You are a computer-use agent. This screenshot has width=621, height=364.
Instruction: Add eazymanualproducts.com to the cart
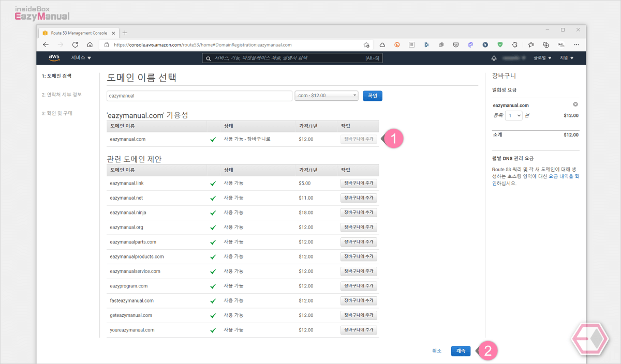click(359, 256)
